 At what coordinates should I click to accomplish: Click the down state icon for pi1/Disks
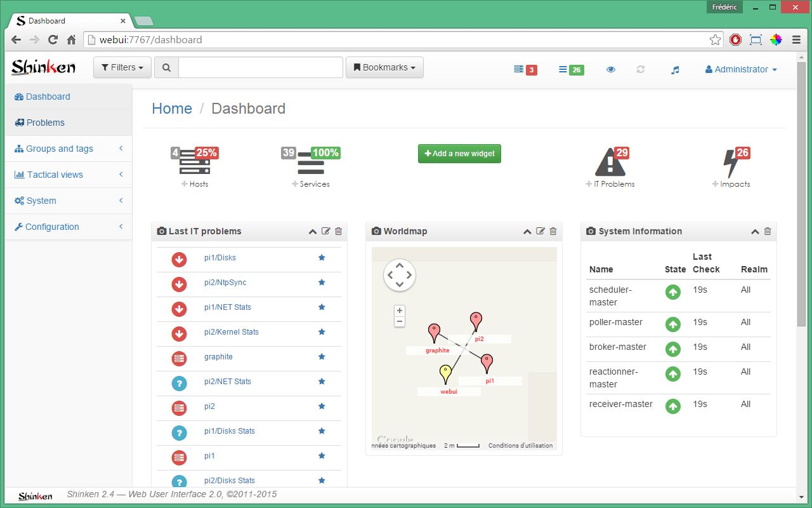[179, 259]
